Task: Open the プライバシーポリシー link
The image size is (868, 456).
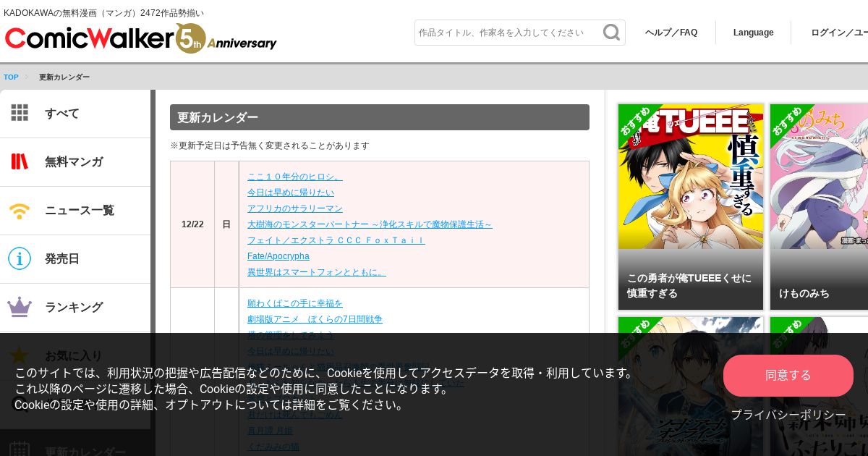Action: coord(788,415)
